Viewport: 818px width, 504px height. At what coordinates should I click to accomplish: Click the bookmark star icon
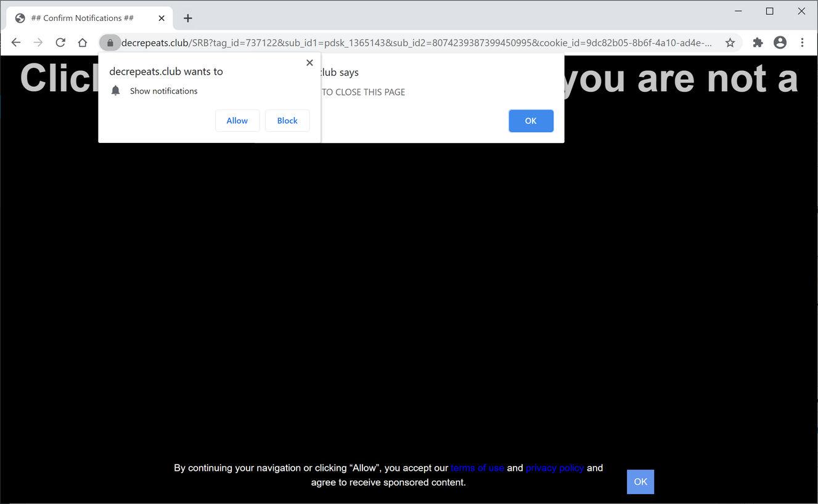point(730,42)
